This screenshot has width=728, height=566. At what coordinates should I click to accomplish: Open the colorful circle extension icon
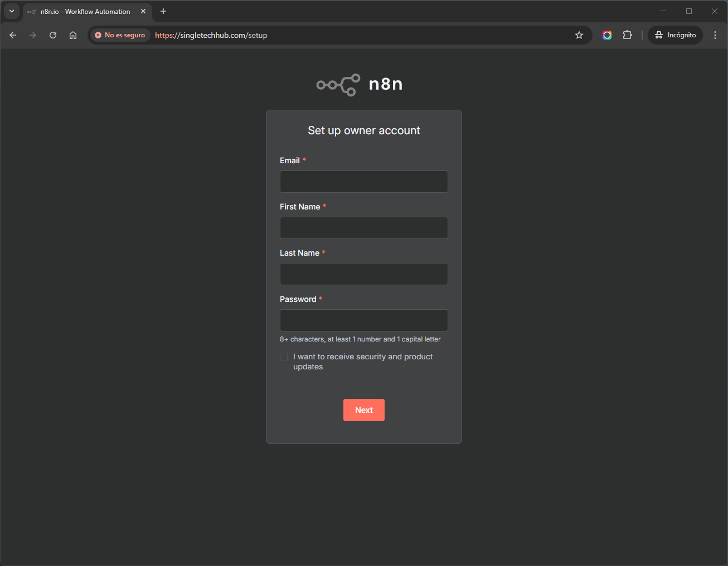pos(607,35)
